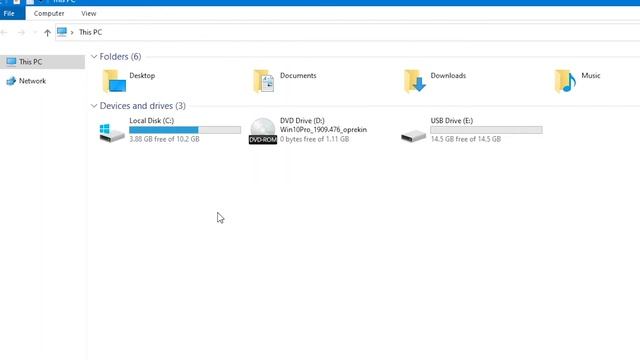Select the DVD-ROM drive icon
Image resolution: width=640 pixels, height=360 pixels.
click(x=263, y=131)
